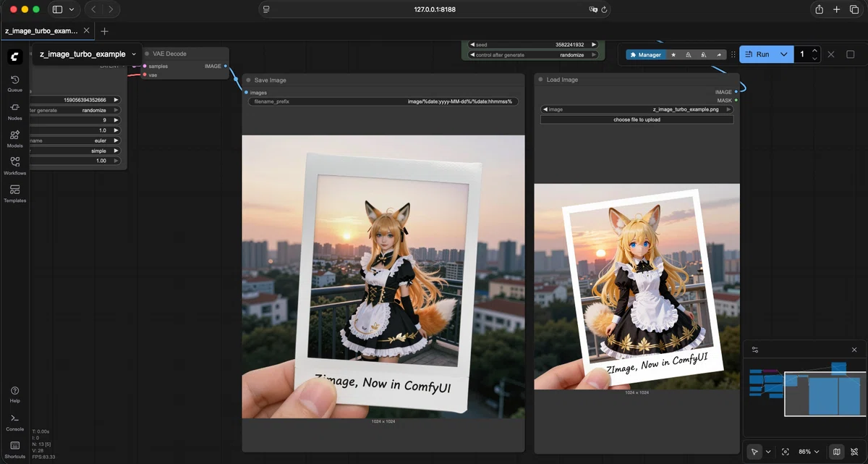Image resolution: width=868 pixels, height=464 pixels.
Task: Click the translate icon in address bar
Action: 593,9
